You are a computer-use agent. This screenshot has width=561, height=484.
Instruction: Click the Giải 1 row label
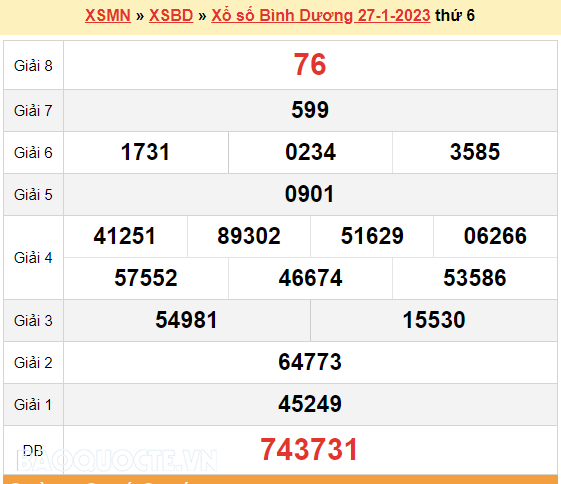33,405
